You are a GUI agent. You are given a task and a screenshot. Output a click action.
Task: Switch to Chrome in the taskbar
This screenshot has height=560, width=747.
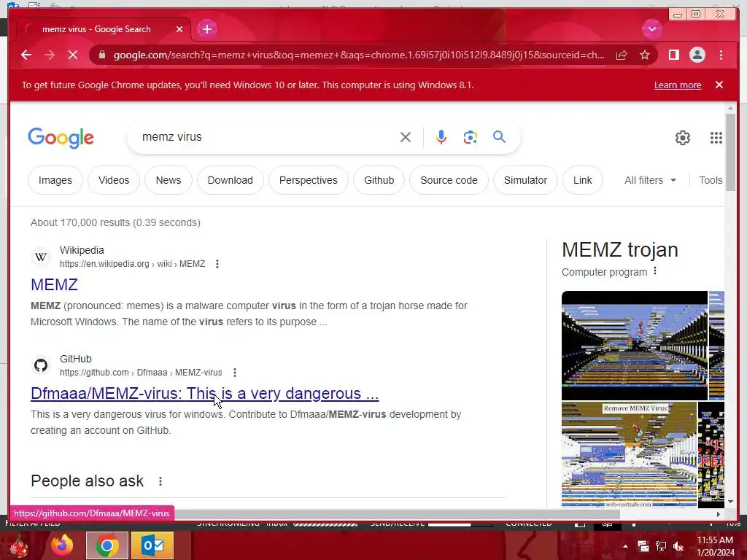107,545
